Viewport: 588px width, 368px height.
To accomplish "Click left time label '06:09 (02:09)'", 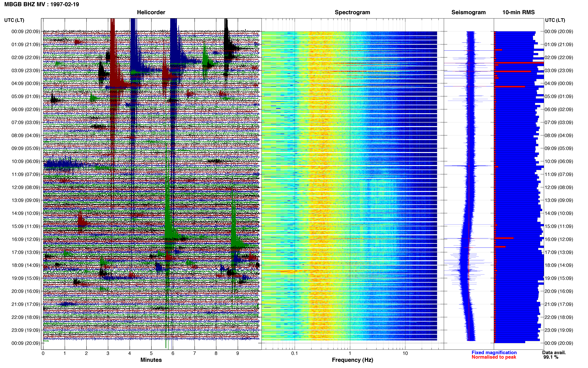I will [26, 109].
